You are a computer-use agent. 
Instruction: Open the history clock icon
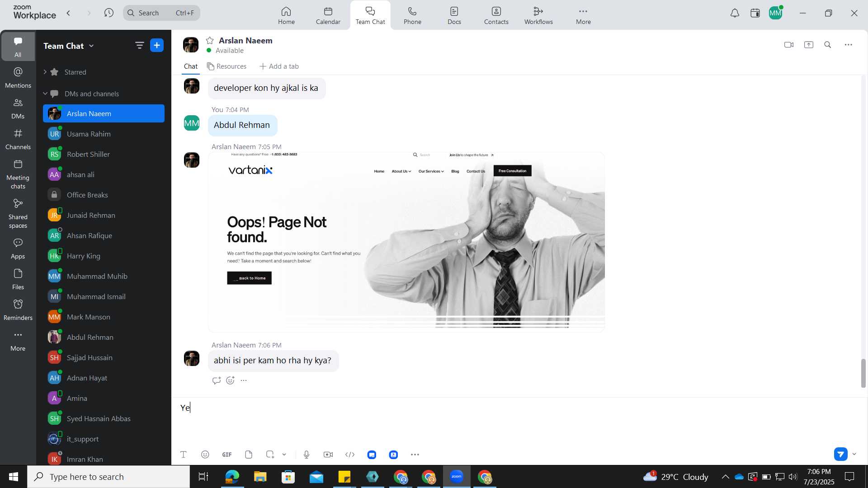coord(108,13)
